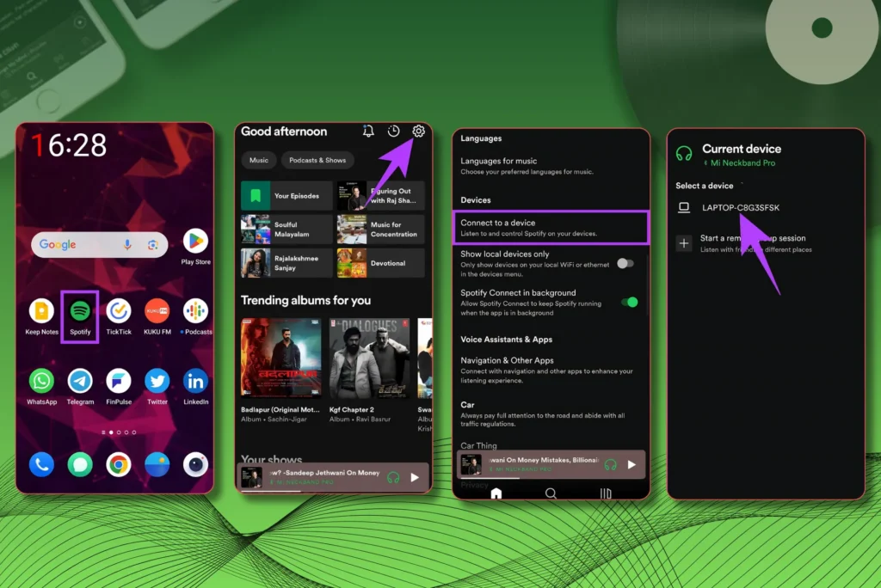This screenshot has width=881, height=588.
Task: Open the Devotional playlist tile
Action: [x=380, y=263]
